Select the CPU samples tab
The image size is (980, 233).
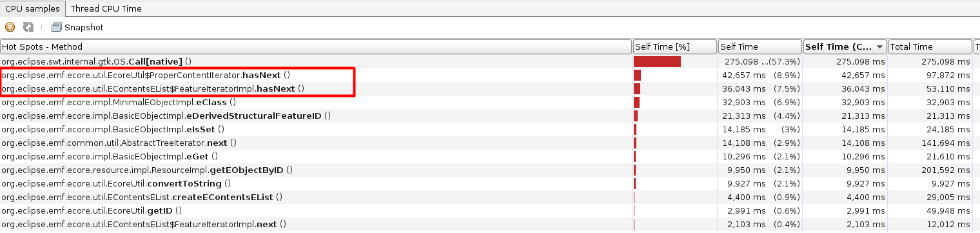point(32,9)
